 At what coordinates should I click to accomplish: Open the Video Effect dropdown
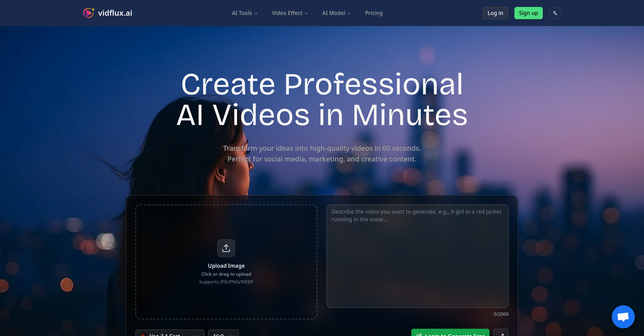coord(289,13)
